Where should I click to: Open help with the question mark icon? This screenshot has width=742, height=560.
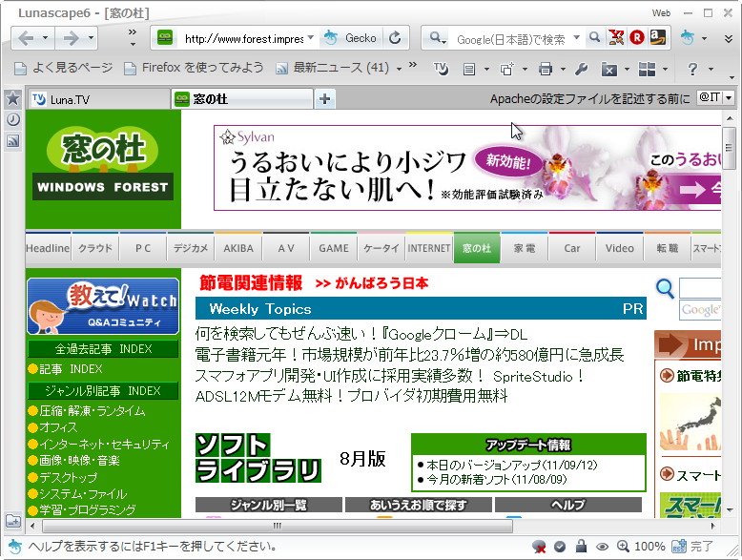coord(692,70)
